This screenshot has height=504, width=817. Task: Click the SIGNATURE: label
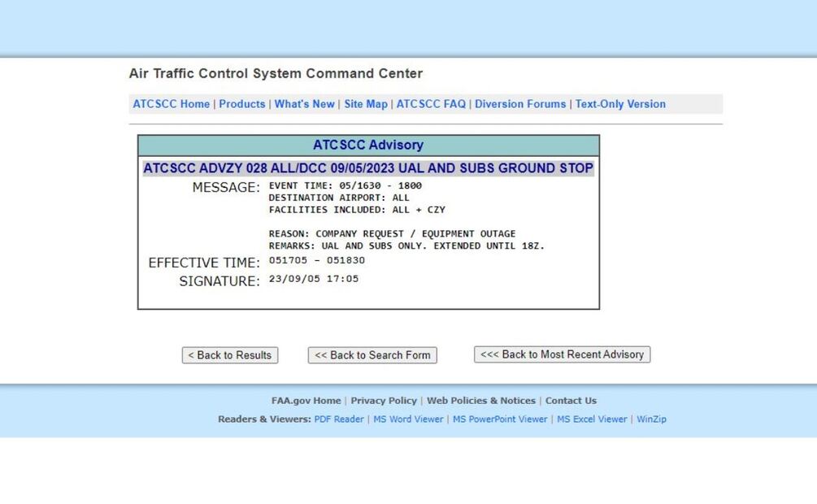point(219,281)
